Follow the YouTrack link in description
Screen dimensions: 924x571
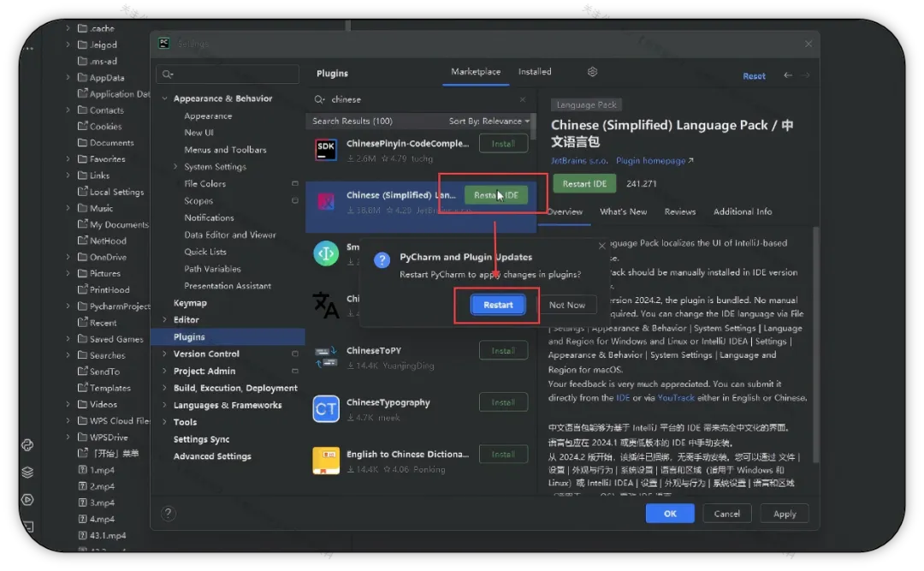[x=676, y=398]
